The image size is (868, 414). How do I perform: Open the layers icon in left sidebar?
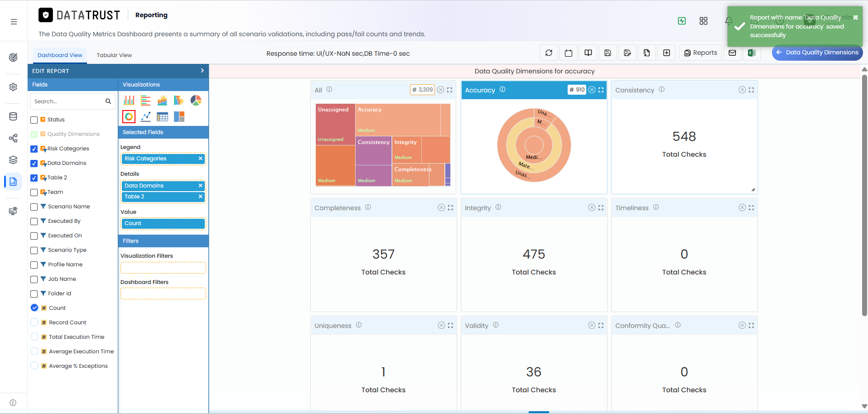pos(13,160)
